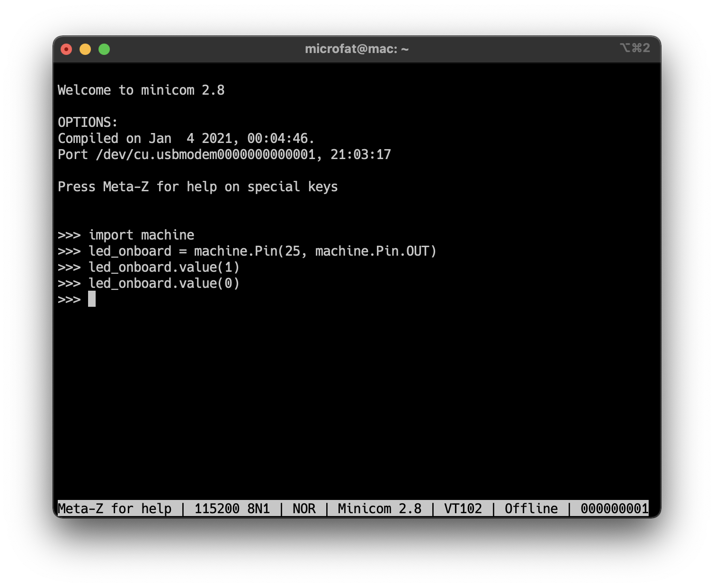Click 'Meta-Z for help' in status bar
Image resolution: width=714 pixels, height=588 pixels.
coord(115,508)
